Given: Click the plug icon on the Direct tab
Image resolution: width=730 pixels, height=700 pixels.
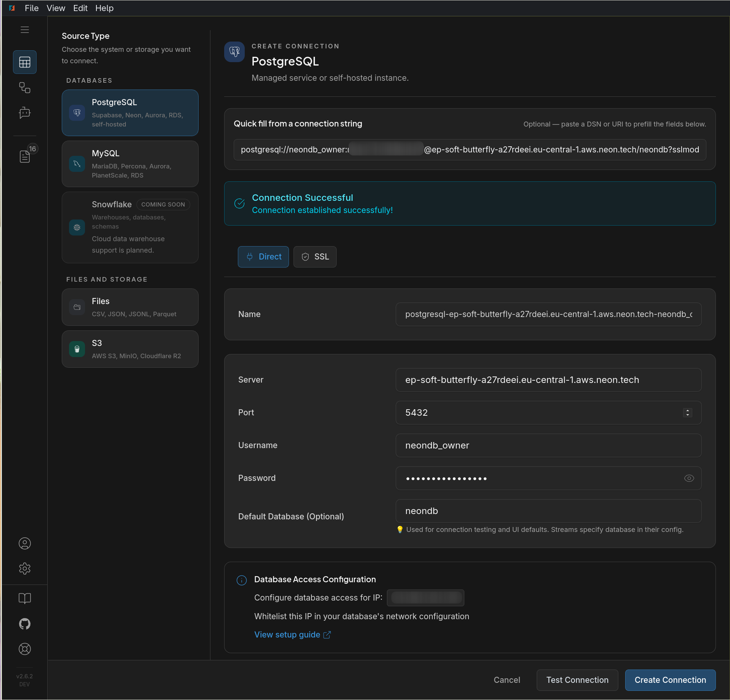Looking at the screenshot, I should pyautogui.click(x=250, y=257).
